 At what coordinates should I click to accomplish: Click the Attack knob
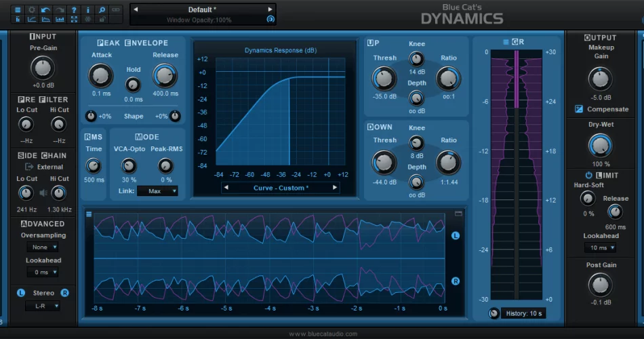(100, 76)
